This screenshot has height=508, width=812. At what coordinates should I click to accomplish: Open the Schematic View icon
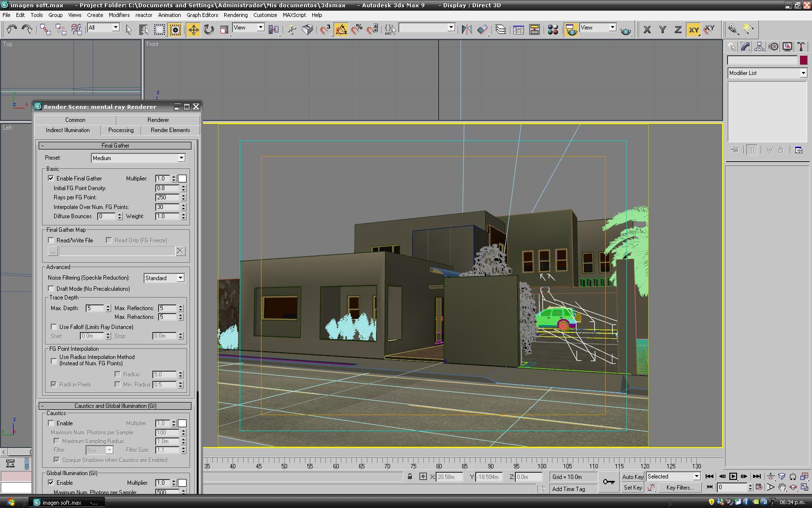click(x=535, y=30)
